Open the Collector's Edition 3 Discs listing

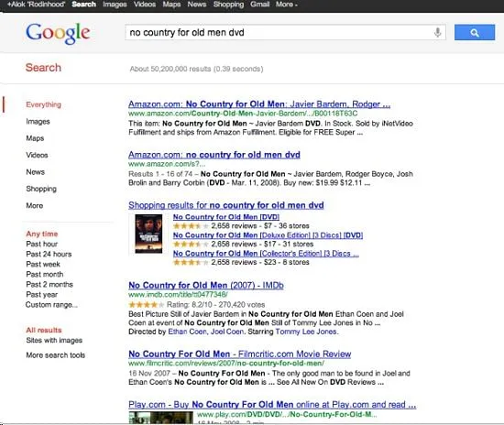click(x=266, y=254)
